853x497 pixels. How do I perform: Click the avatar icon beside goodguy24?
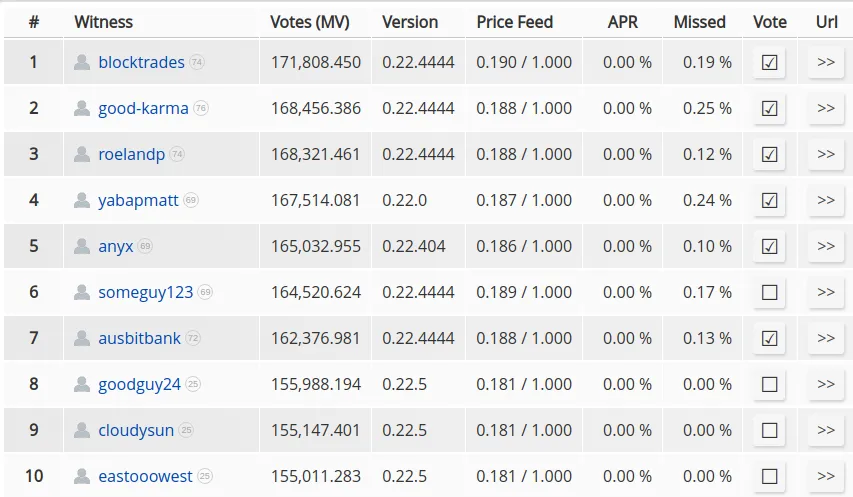tap(82, 384)
